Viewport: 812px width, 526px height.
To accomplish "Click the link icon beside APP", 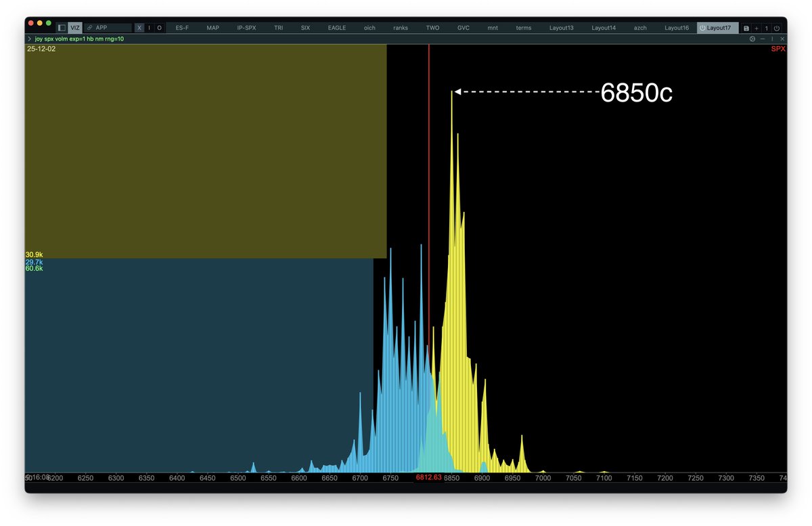I will click(x=90, y=28).
